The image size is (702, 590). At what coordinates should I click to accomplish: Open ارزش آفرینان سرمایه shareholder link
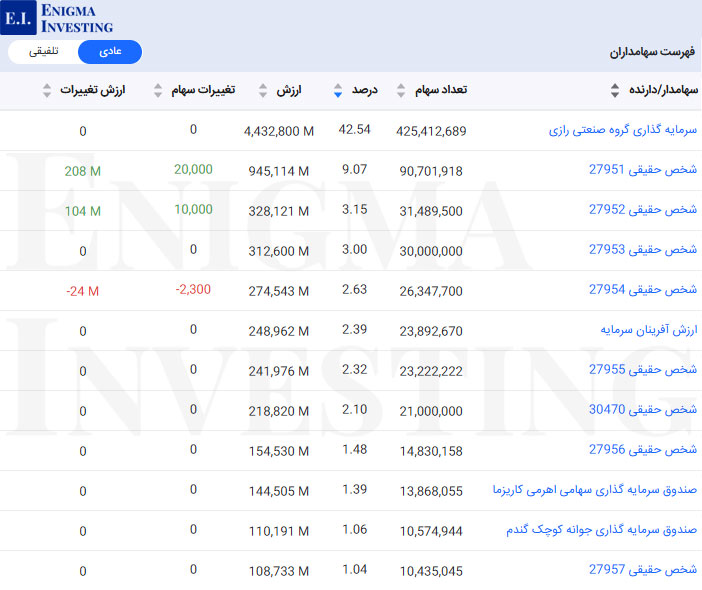point(648,330)
